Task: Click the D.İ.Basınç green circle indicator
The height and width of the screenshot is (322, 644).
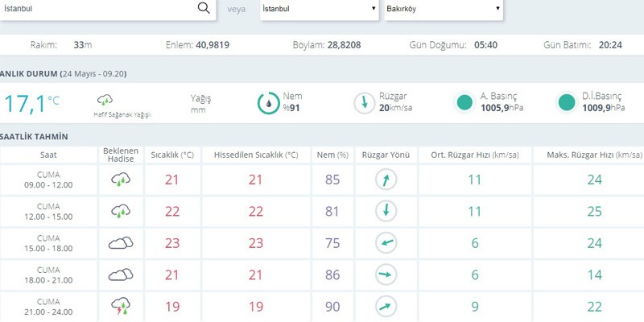Action: [567, 102]
